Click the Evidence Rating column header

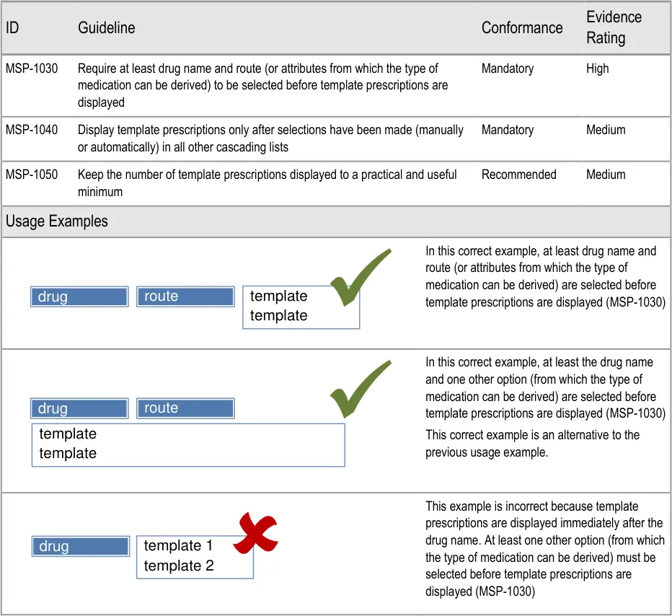614,28
